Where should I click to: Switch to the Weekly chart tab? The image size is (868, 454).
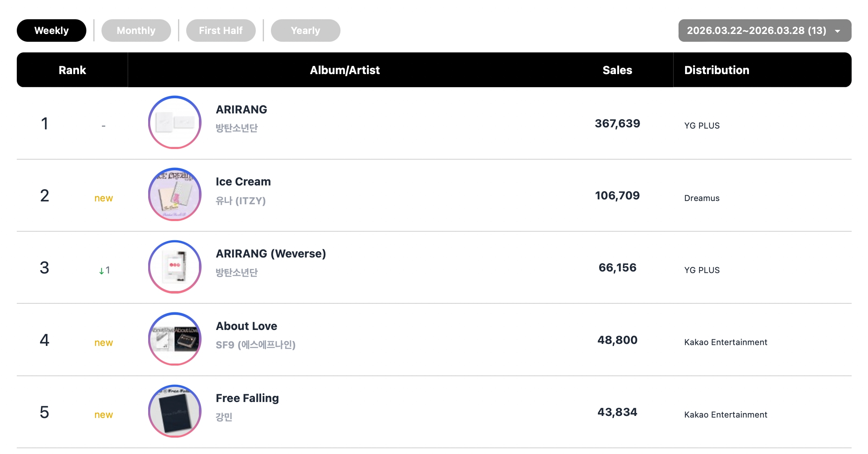click(52, 31)
